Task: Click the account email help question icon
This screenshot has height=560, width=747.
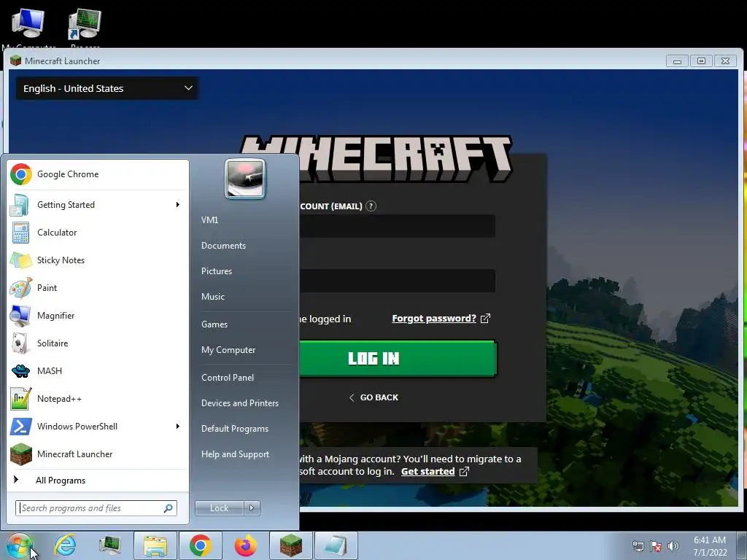Action: (x=371, y=206)
